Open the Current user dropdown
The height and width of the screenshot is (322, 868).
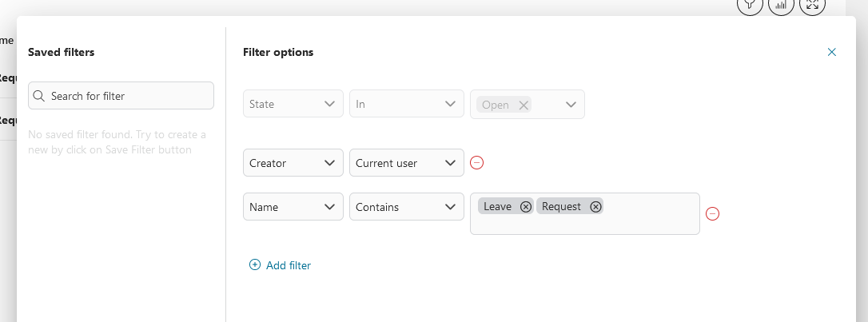point(406,163)
